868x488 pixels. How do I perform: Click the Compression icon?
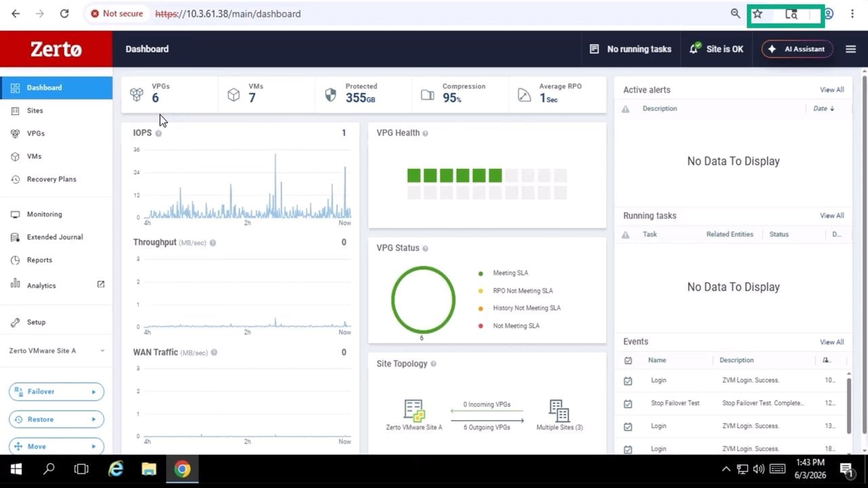tap(427, 95)
